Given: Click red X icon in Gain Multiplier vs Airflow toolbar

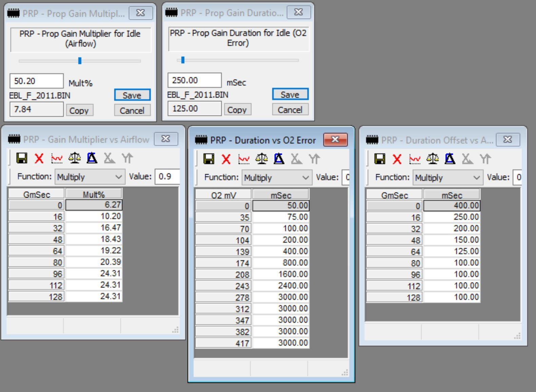Looking at the screenshot, I should [39, 158].
